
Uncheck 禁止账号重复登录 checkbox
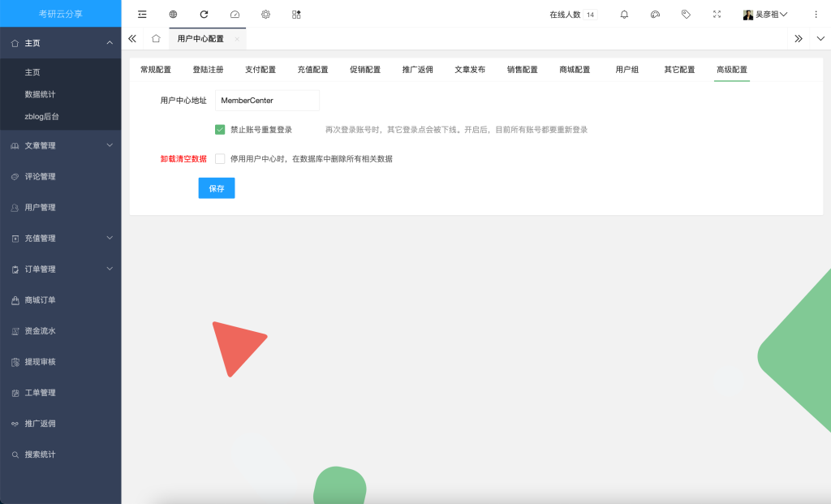point(220,129)
